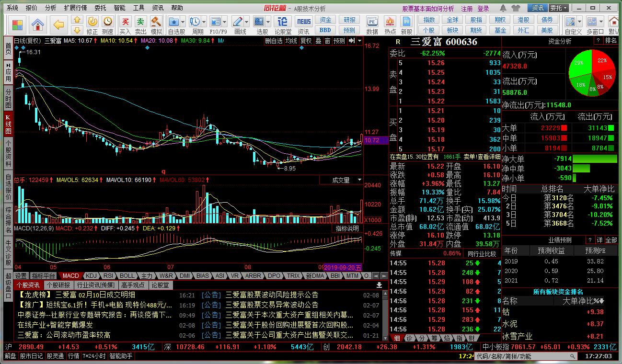The width and height of the screenshot is (622, 364).
Task: Switch to the BOLL indicator tab
Action: click(127, 276)
